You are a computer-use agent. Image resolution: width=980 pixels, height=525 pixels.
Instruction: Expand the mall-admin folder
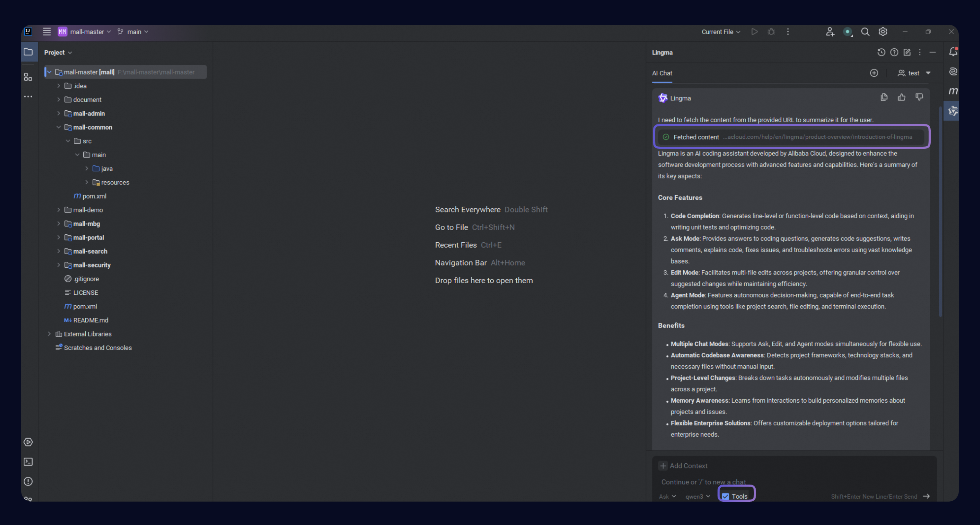[59, 113]
